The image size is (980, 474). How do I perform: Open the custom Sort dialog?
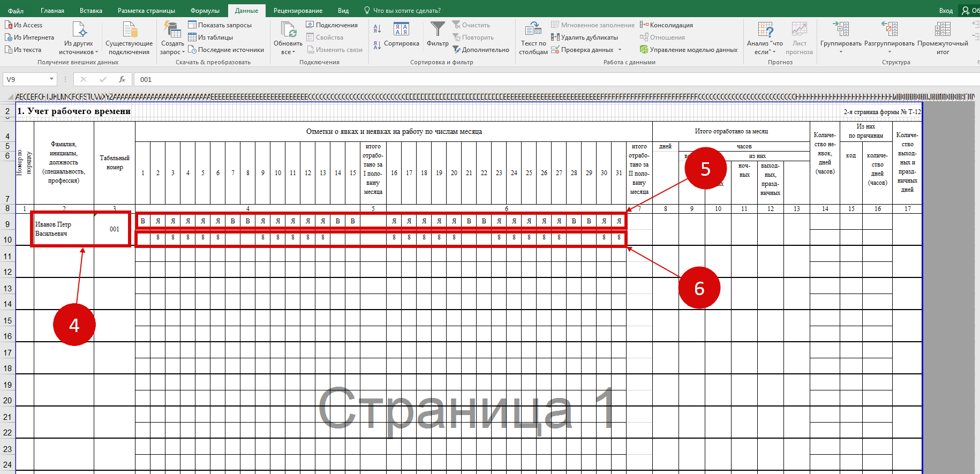click(x=401, y=34)
